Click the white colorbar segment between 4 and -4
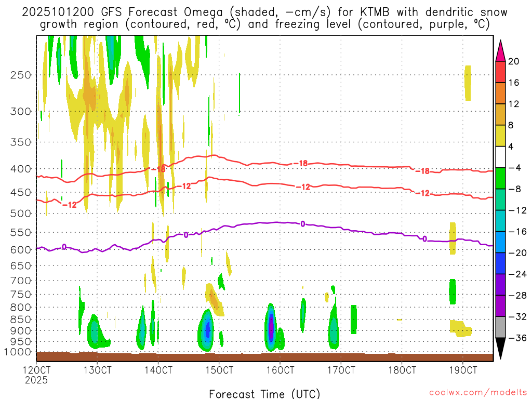The width and height of the screenshot is (532, 399). [501, 157]
